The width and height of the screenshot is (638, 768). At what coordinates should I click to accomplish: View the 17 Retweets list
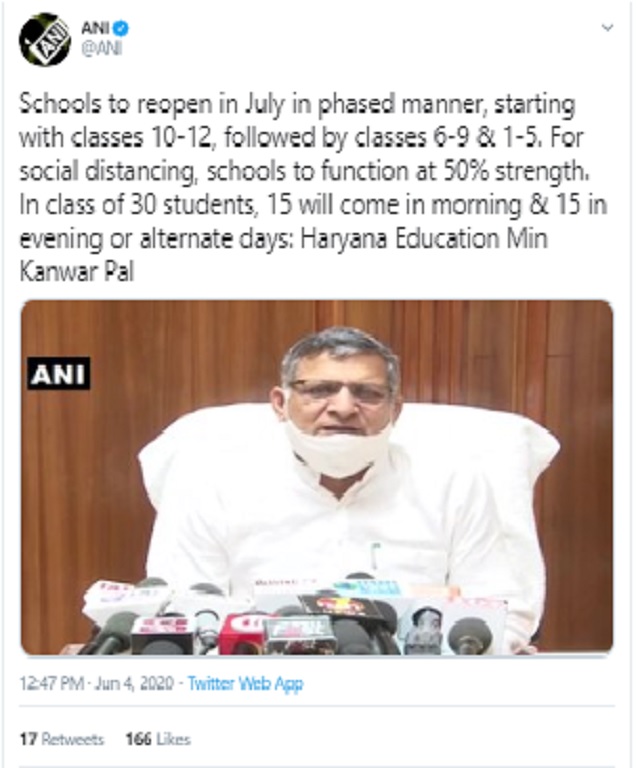point(62,739)
